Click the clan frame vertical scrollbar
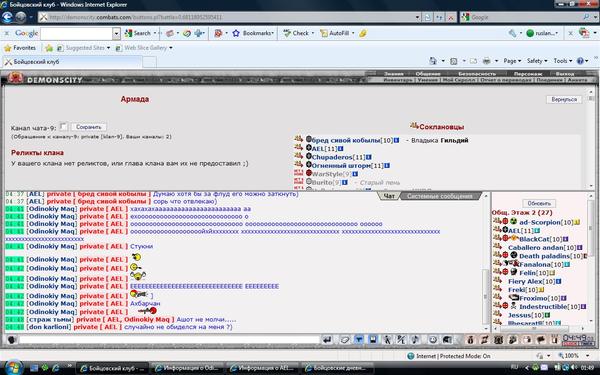 [591, 138]
